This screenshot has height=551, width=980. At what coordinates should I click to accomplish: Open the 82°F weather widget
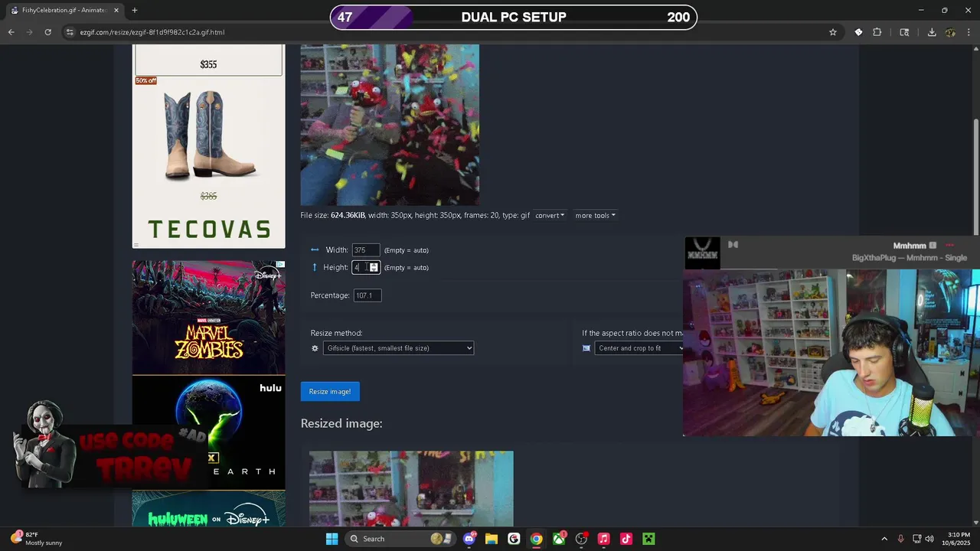tap(37, 539)
